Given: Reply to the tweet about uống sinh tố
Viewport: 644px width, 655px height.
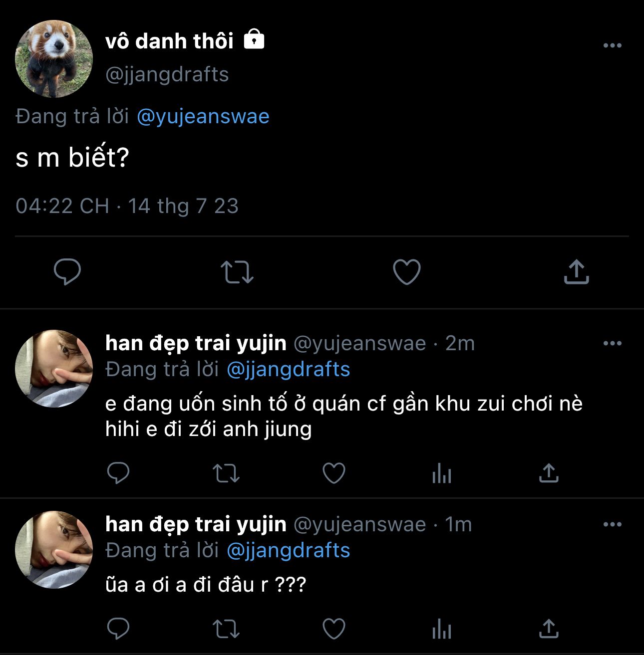Looking at the screenshot, I should click(118, 473).
